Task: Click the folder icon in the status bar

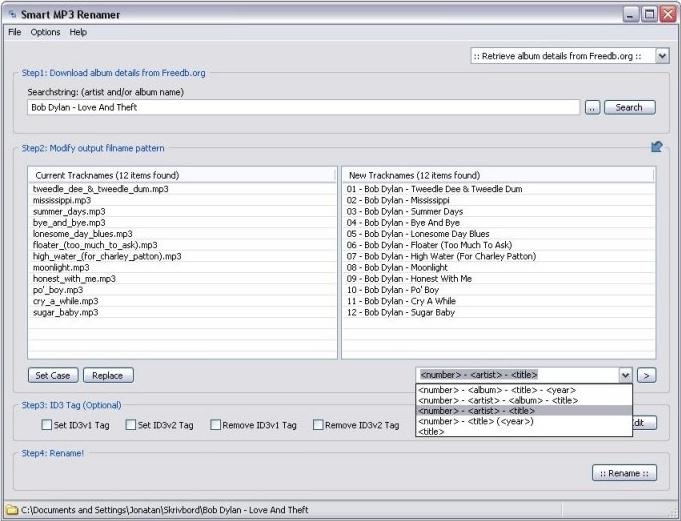Action: (x=12, y=510)
